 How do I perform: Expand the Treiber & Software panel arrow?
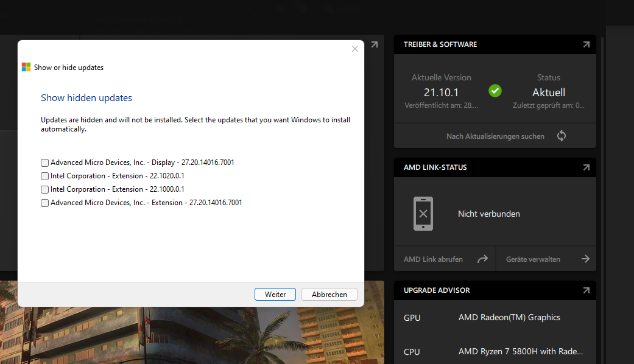point(586,44)
